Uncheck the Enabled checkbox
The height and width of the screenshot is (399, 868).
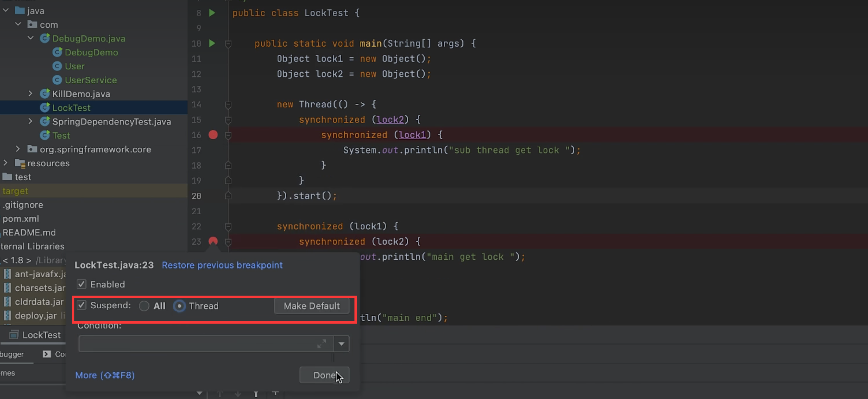[82, 284]
